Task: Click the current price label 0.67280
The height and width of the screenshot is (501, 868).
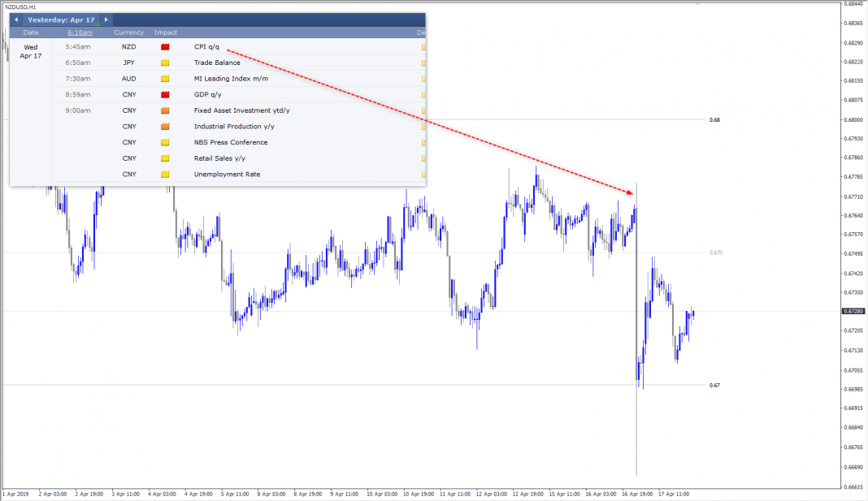Action: [853, 311]
